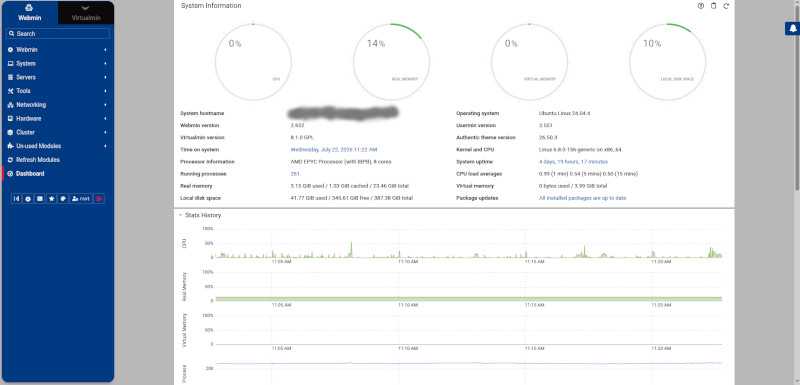Open the notifications bell panel
This screenshot has width=800, height=385.
point(793,29)
